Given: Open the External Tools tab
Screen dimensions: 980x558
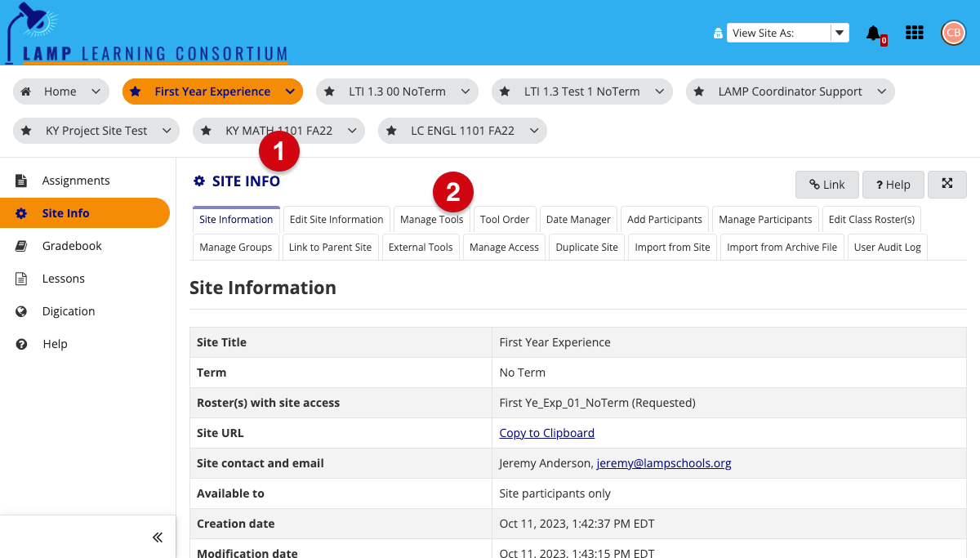Looking at the screenshot, I should 421,247.
